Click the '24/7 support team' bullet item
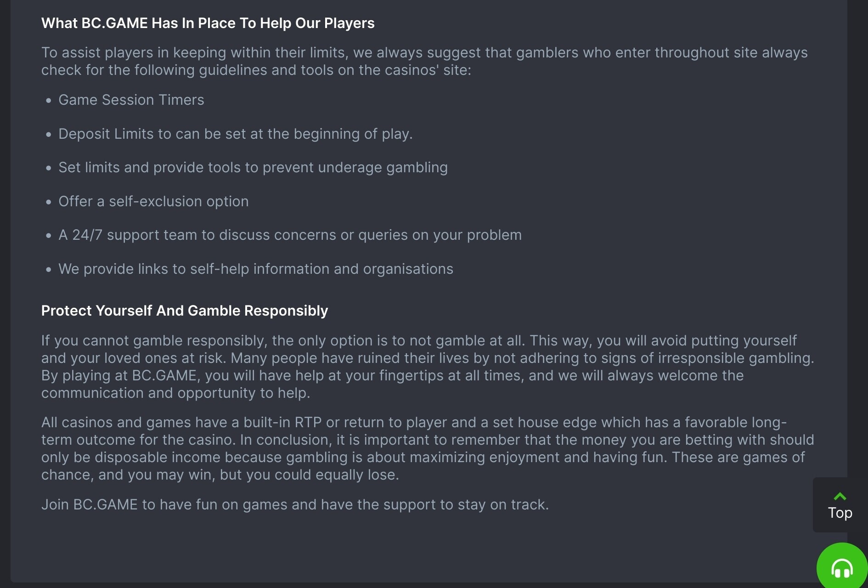Screen dimensions: 868x588 [x=290, y=235]
